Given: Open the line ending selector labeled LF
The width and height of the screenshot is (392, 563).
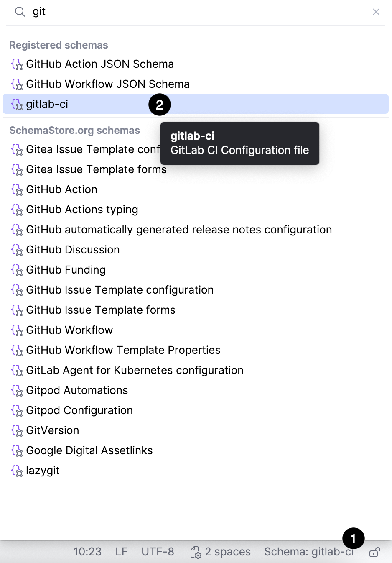Looking at the screenshot, I should [x=121, y=552].
